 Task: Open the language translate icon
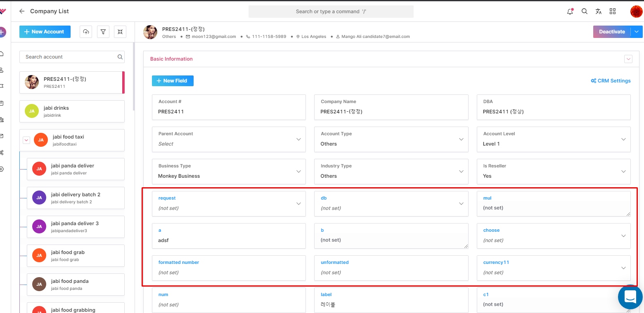pos(599,11)
